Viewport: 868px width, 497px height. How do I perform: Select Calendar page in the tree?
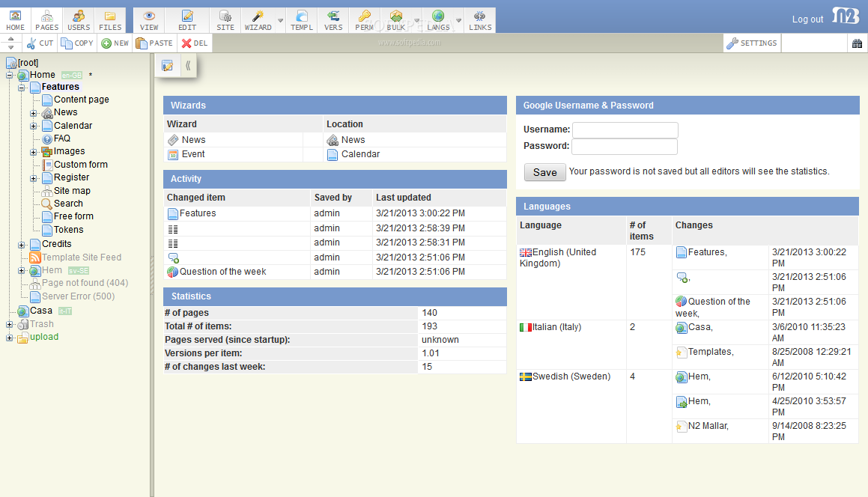pos(73,126)
